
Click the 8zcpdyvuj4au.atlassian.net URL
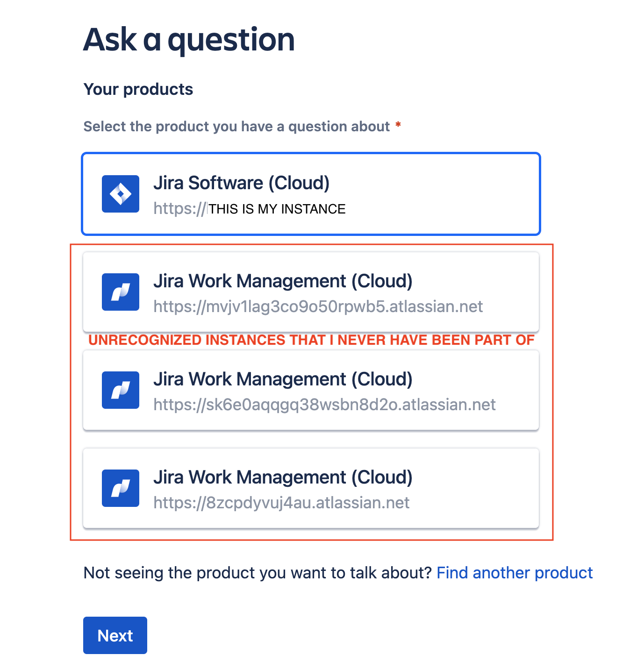point(281,503)
